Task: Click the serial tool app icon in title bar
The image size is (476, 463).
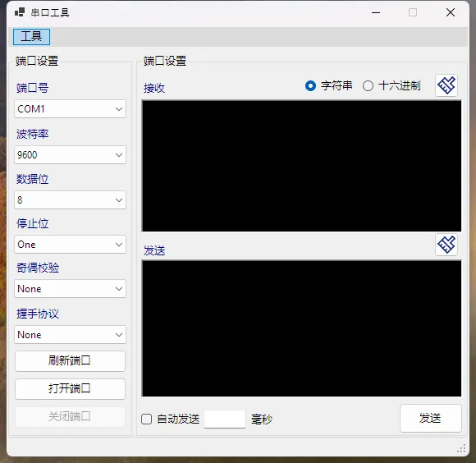Action: click(x=20, y=12)
